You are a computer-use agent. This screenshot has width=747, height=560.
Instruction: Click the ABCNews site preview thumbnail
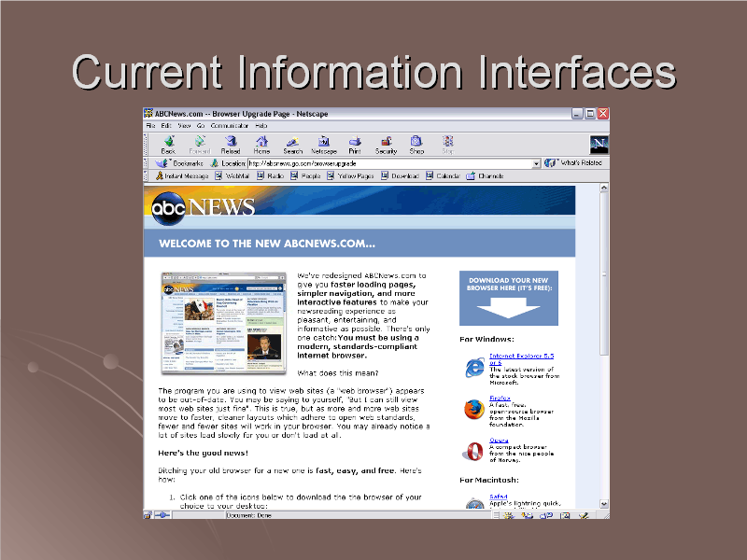point(224,323)
